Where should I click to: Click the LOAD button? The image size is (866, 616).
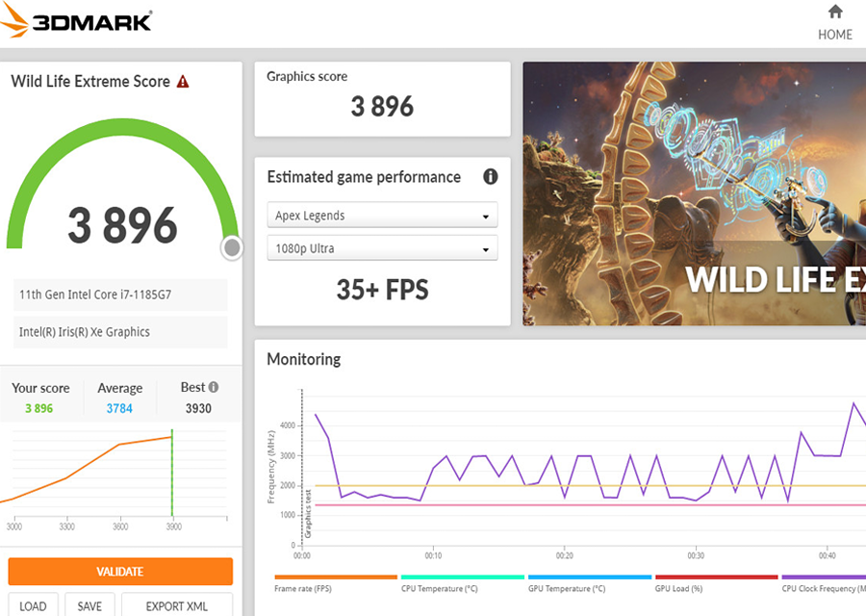click(x=33, y=605)
